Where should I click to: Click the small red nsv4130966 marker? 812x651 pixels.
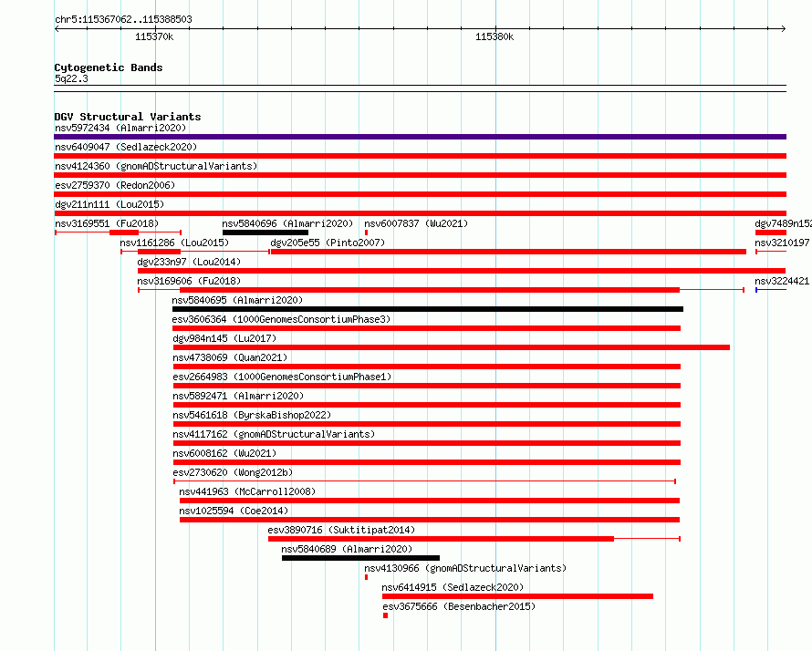[366, 577]
